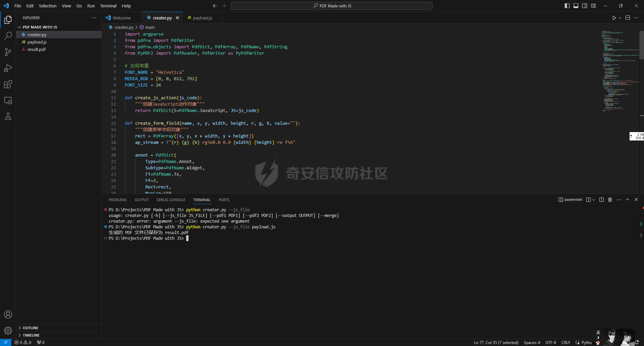The image size is (644, 346).
Task: Open the Search view in activity bar
Action: [8, 36]
